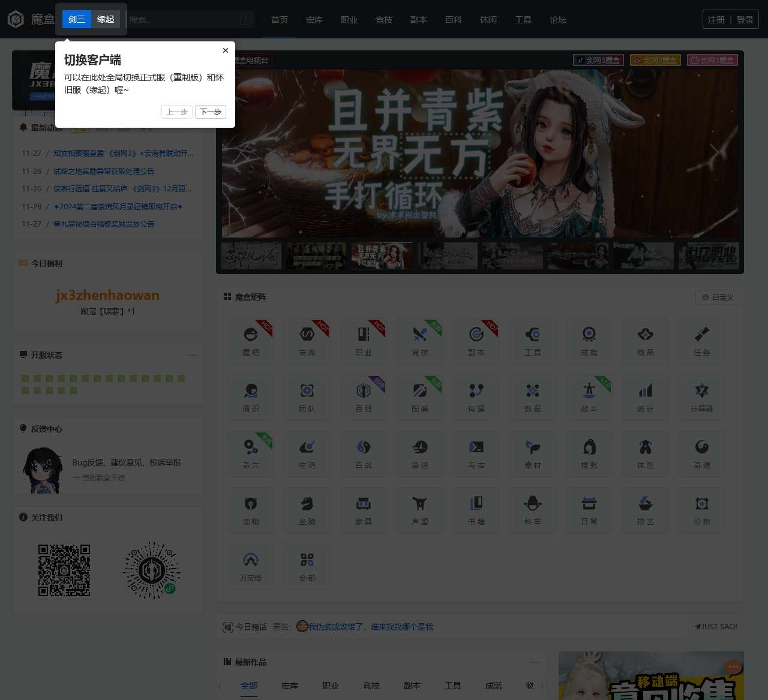768x700 pixels.
Task: Open the 战斗 combat tile
Action: (589, 396)
